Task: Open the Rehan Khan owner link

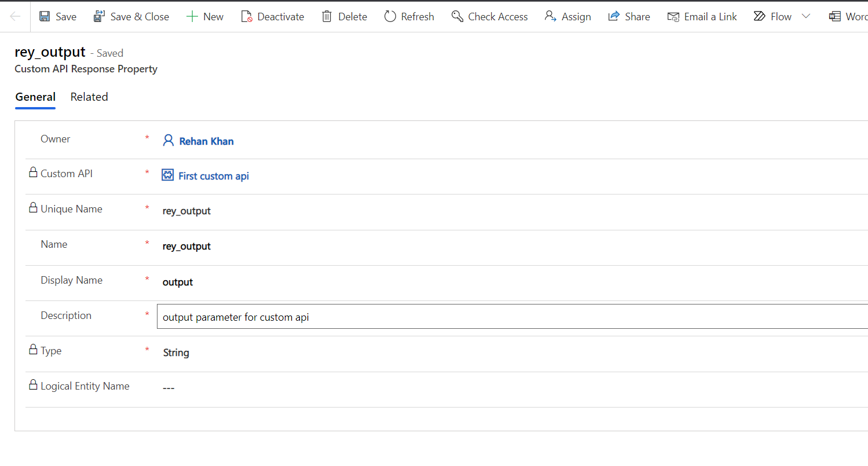Action: (206, 141)
